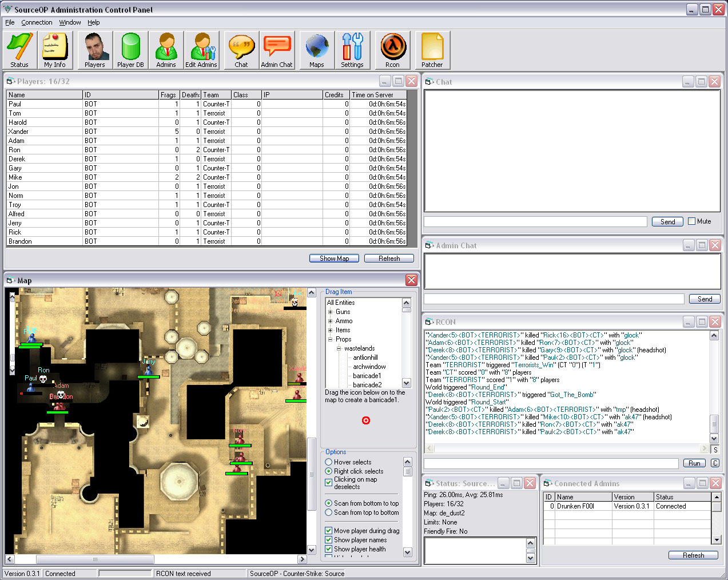The height and width of the screenshot is (580, 728).
Task: Click the Admin Chat panel title icon
Action: pyautogui.click(x=429, y=245)
